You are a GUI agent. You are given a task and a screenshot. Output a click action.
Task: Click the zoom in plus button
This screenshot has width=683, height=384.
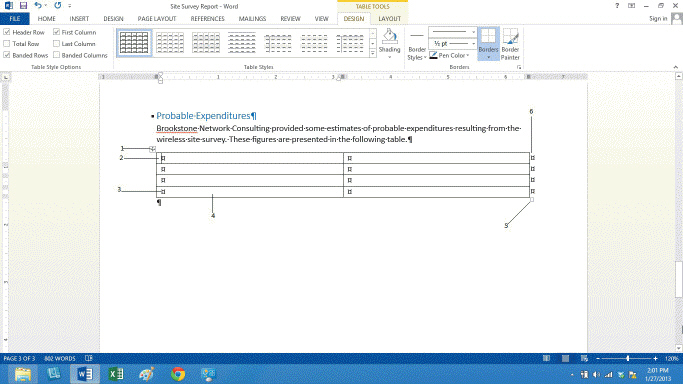[655, 358]
